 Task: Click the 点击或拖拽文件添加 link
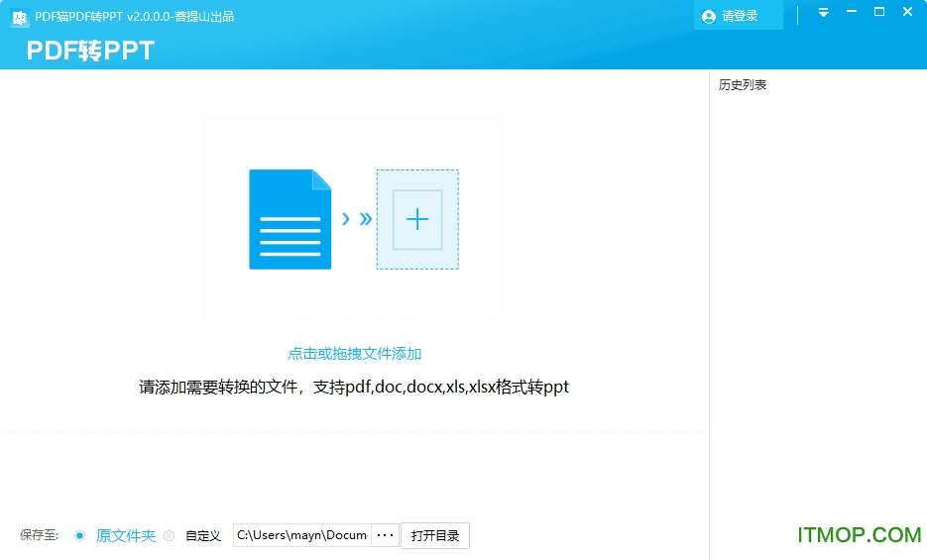pos(354,354)
